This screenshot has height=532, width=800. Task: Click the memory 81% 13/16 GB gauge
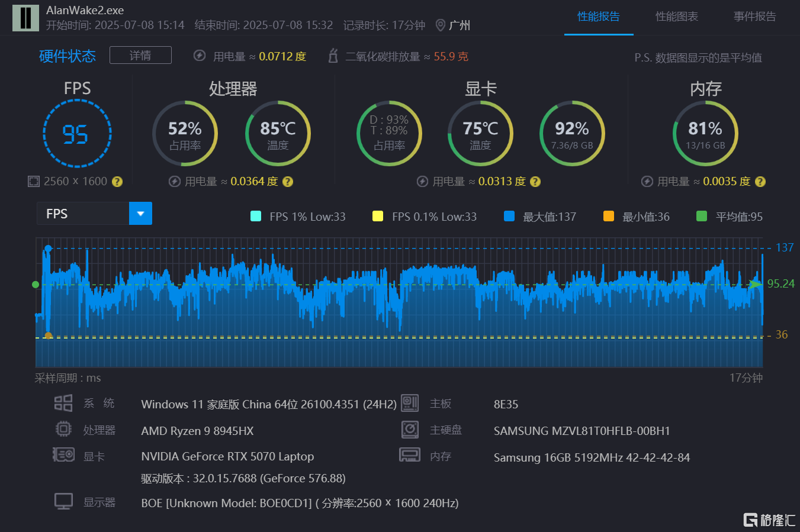[x=705, y=134]
